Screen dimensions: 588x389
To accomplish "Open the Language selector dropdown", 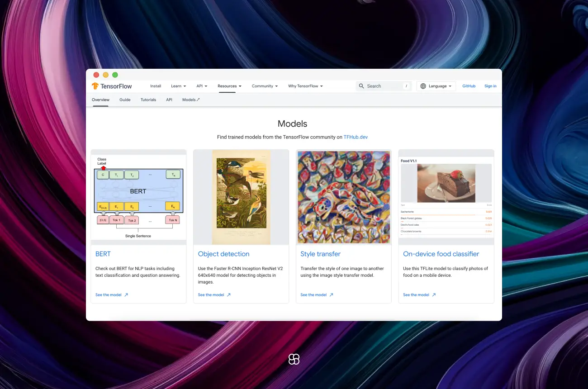I will pyautogui.click(x=436, y=86).
